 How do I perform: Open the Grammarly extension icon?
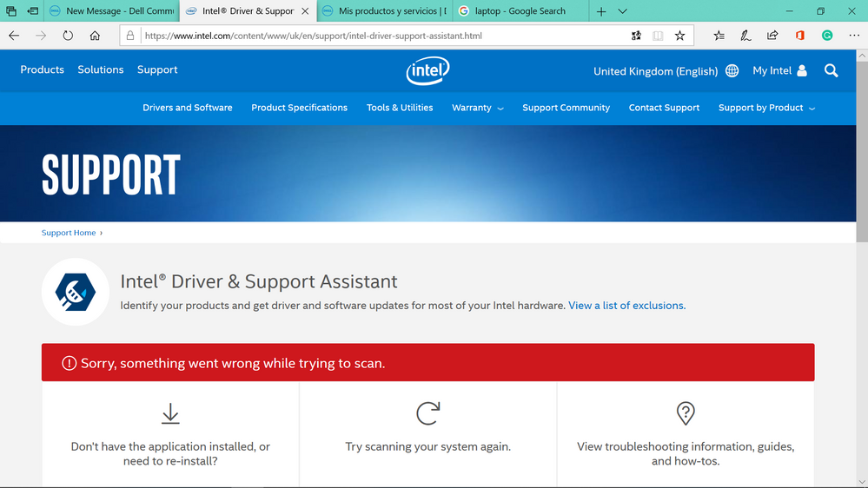(827, 36)
